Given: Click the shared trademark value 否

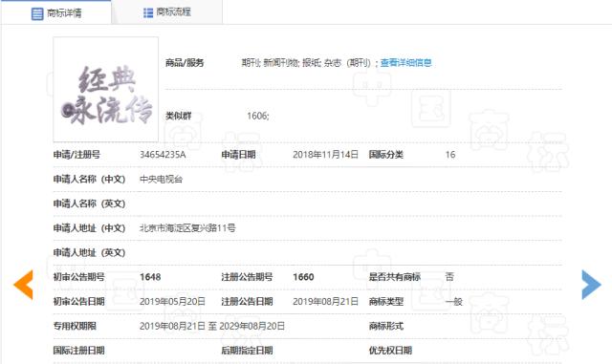Looking at the screenshot, I should click(x=449, y=277).
